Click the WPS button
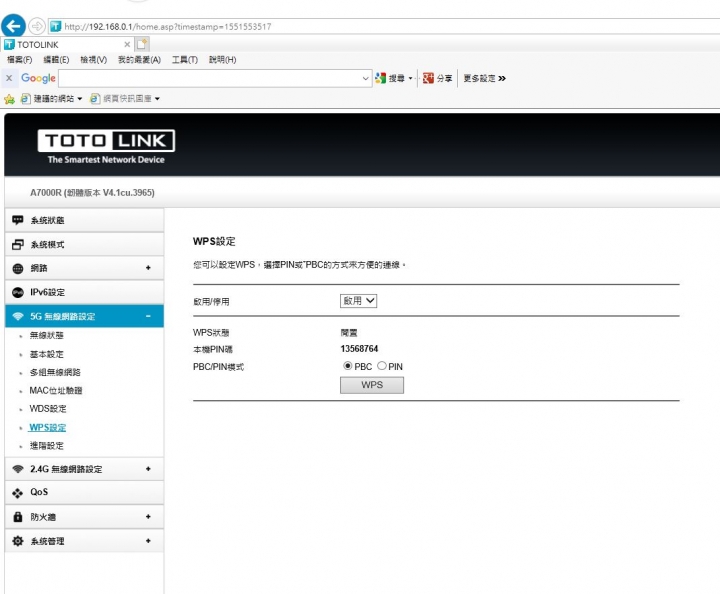This screenshot has width=720, height=594. (x=372, y=385)
